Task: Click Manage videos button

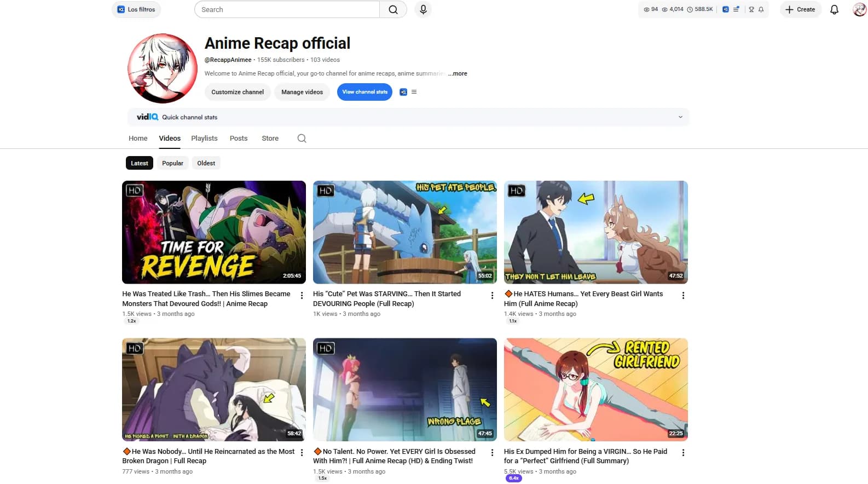Action: click(302, 92)
